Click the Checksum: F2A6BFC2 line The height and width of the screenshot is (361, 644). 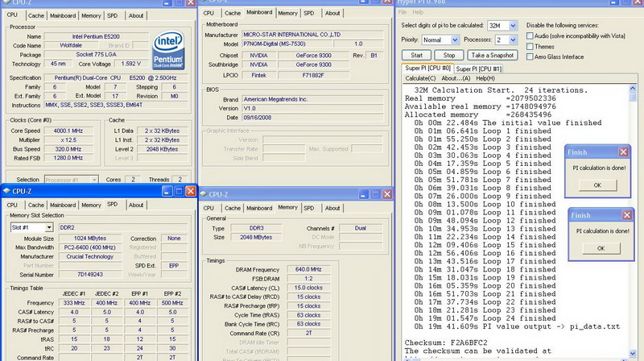[x=447, y=342]
